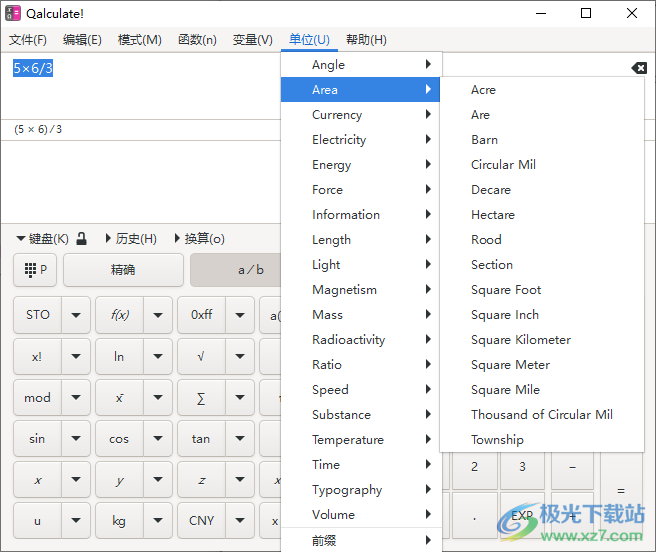
Task: Open the 前缀 prefix submenu
Action: point(361,540)
